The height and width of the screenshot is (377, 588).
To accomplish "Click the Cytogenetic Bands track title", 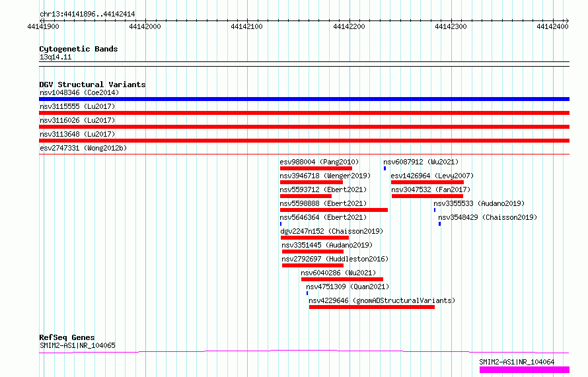I will coord(79,49).
